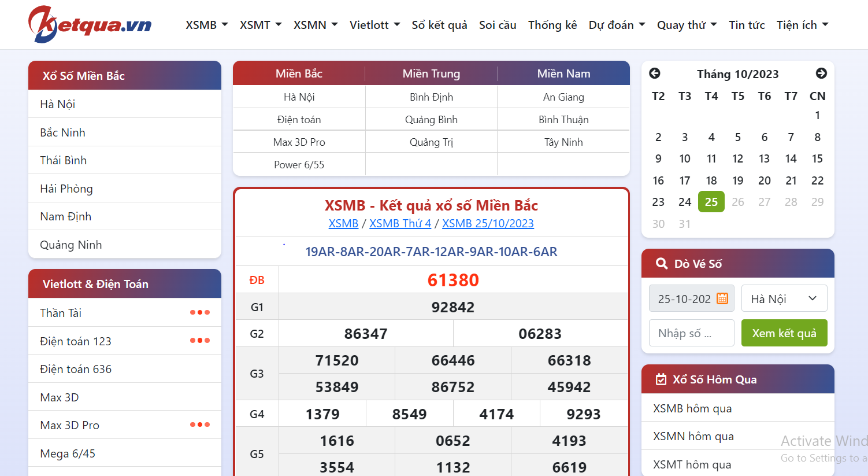
Task: Expand the Tiện ích menu
Action: (802, 25)
